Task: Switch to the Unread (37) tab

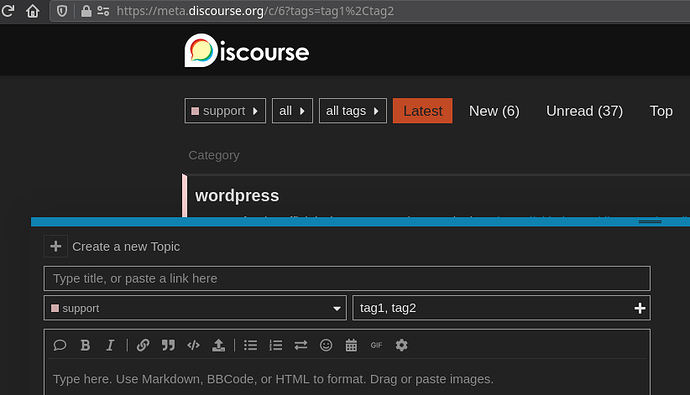Action: click(x=584, y=111)
